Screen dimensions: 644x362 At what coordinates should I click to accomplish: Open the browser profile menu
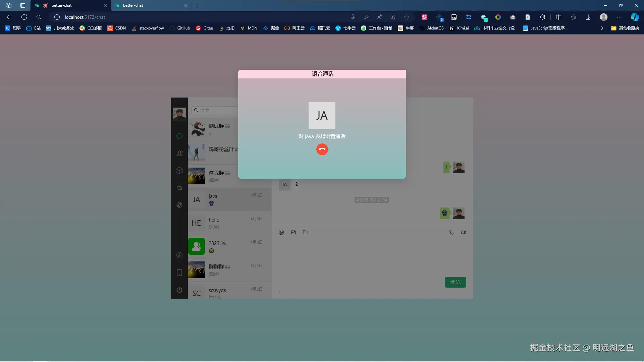603,17
